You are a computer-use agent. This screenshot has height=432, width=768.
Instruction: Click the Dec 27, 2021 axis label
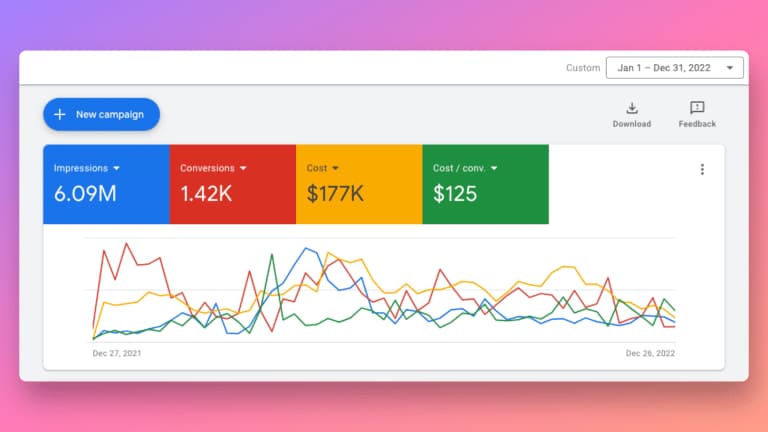(117, 353)
